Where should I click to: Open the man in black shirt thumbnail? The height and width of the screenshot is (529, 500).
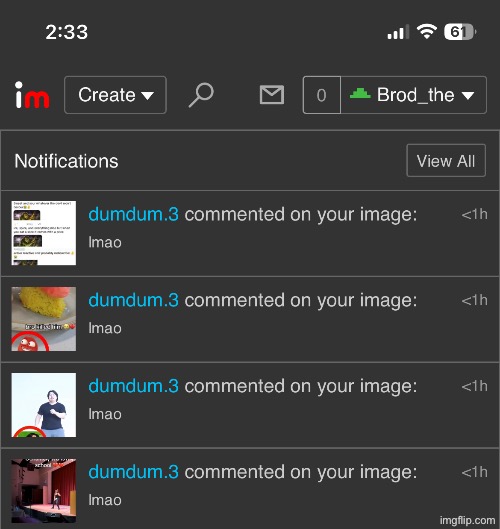coord(44,405)
